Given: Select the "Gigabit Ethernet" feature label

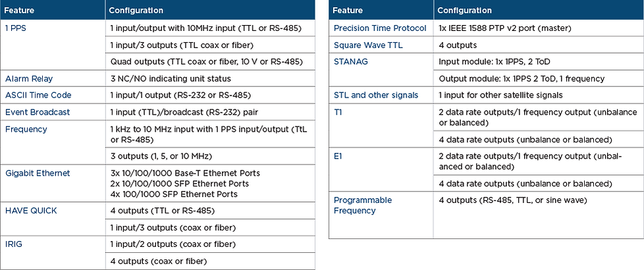Looking at the screenshot, I should (x=37, y=173).
